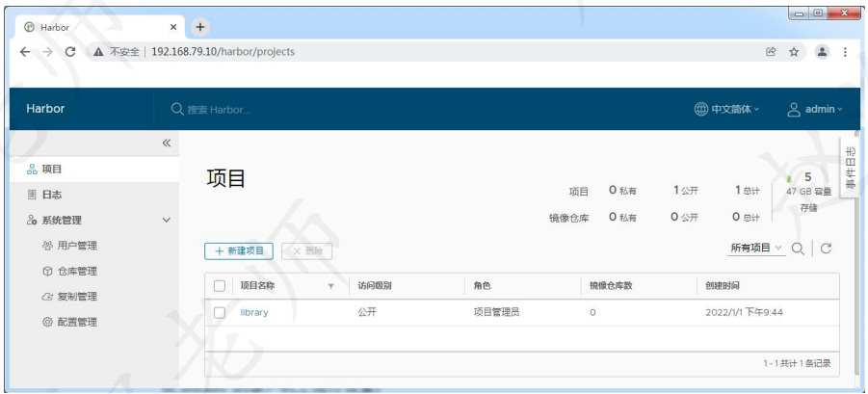Click the 新建项目 button
868x394 pixels.
tap(239, 251)
